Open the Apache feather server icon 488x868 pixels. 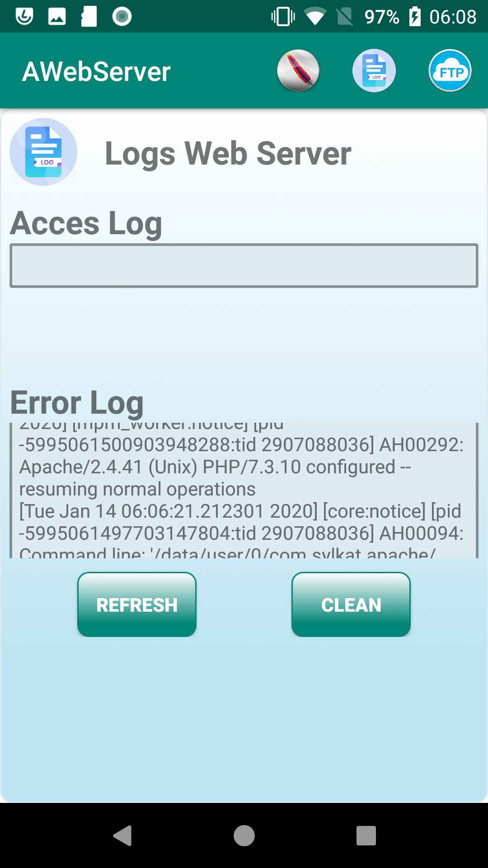(298, 71)
